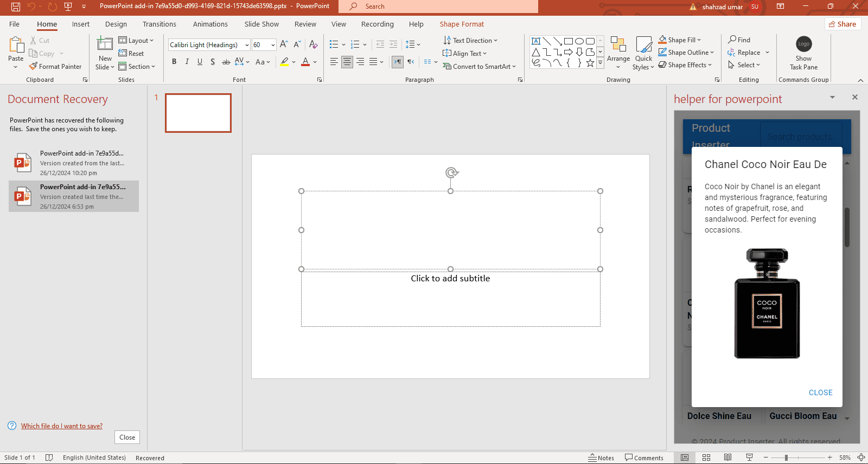The width and height of the screenshot is (868, 464).
Task: Click Convert to SmartArt button
Action: [x=480, y=67]
